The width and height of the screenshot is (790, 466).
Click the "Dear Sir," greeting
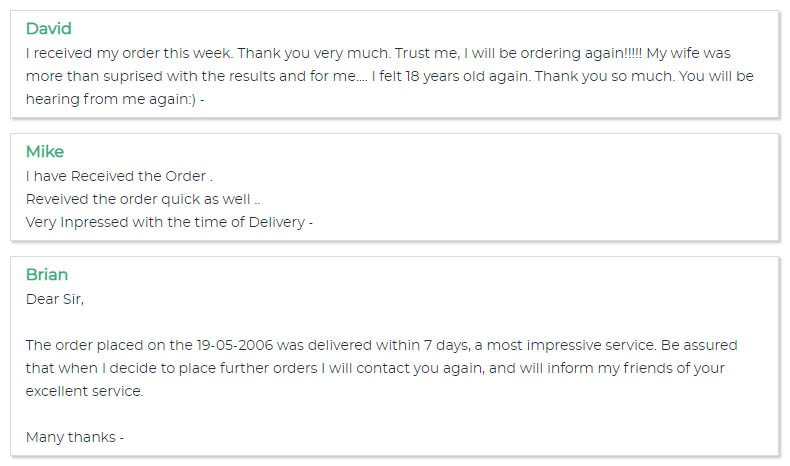(55, 298)
